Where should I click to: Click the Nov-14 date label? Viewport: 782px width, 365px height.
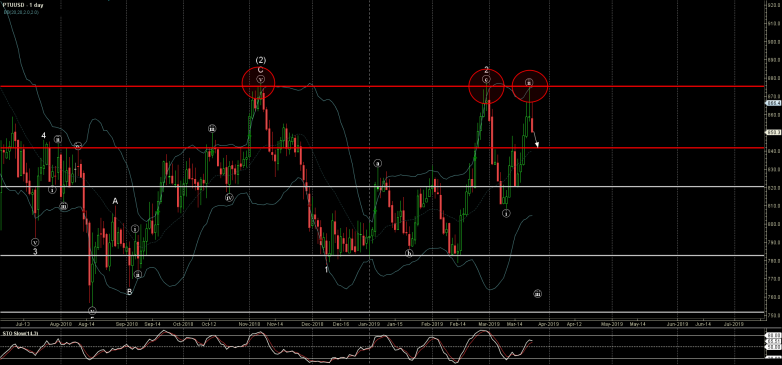(275, 324)
